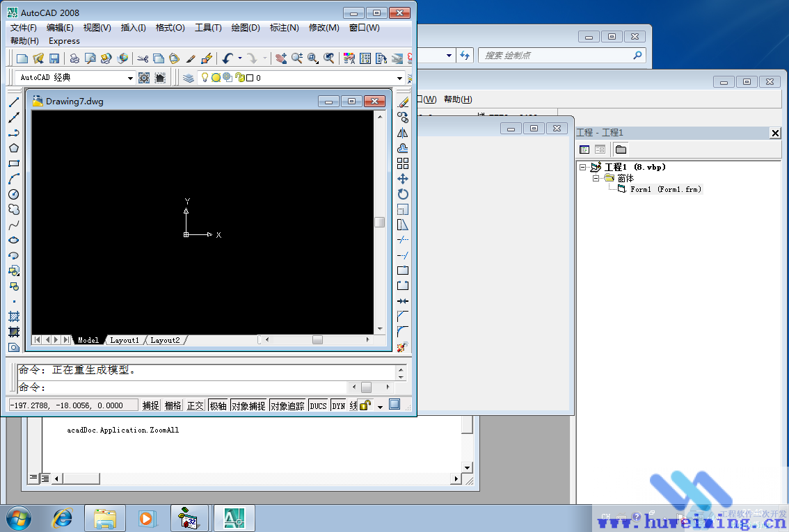789x532 pixels.
Task: Toggle the toolbar lock icon in status bar
Action: coord(366,405)
